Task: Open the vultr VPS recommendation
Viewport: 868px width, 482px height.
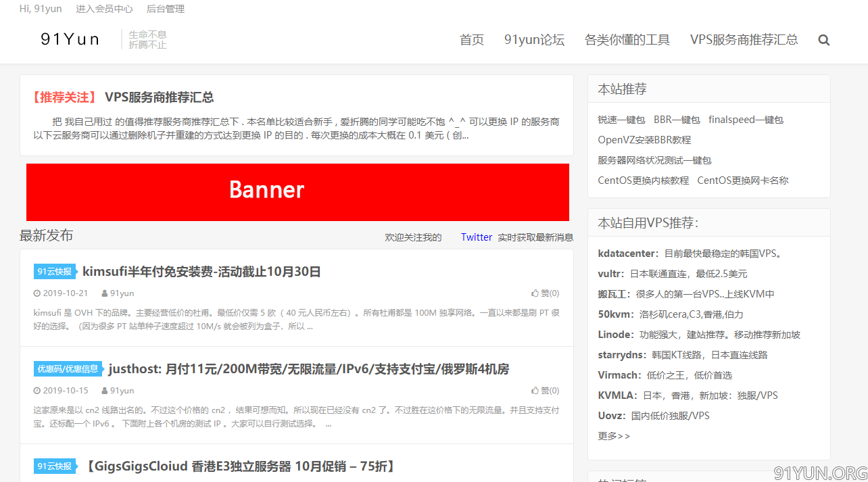Action: click(x=673, y=274)
